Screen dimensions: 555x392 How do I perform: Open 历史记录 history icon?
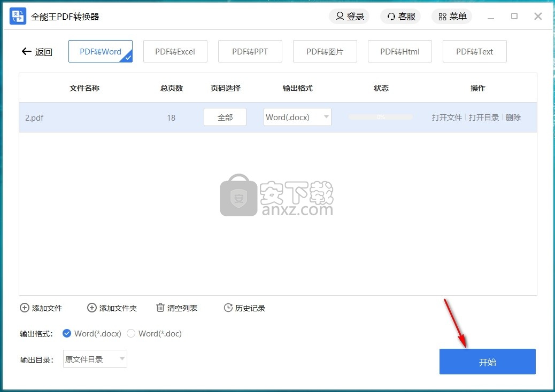tap(228, 308)
